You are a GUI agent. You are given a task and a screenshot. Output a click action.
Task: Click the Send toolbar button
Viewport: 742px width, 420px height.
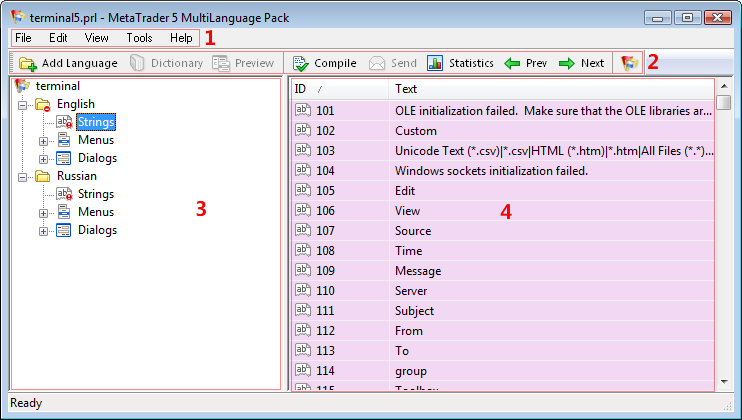[392, 63]
